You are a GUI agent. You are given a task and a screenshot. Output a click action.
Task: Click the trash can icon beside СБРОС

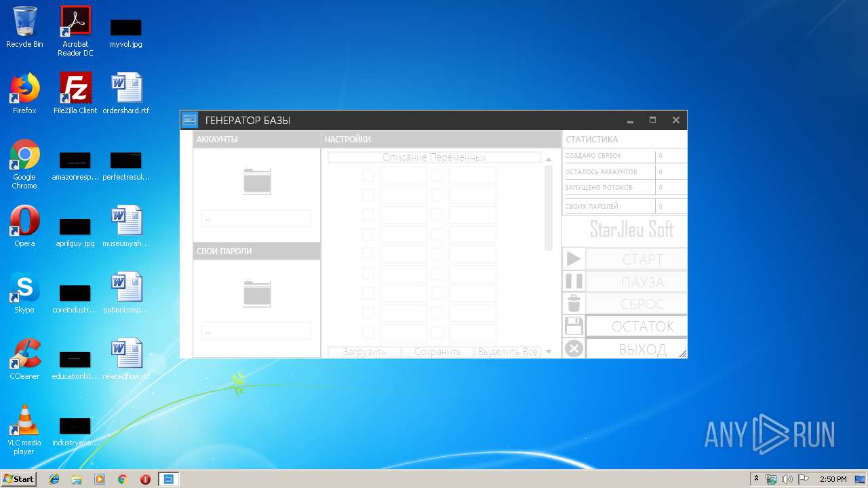coord(574,304)
